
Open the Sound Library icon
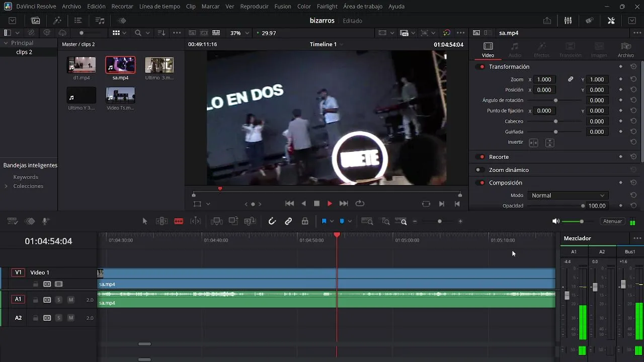coord(100,21)
